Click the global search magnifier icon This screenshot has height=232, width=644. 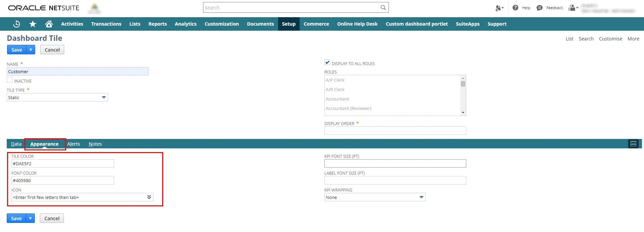click(383, 7)
